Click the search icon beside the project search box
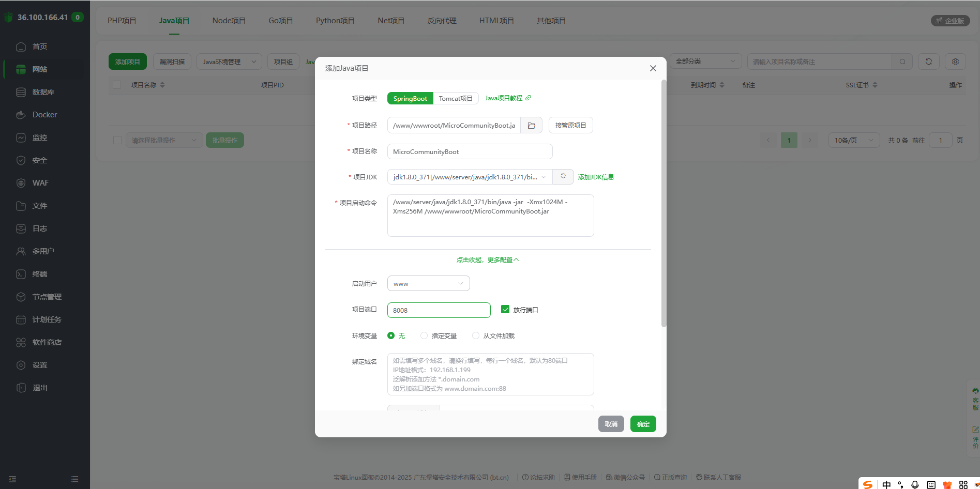Viewport: 980px width, 489px height. tap(902, 61)
